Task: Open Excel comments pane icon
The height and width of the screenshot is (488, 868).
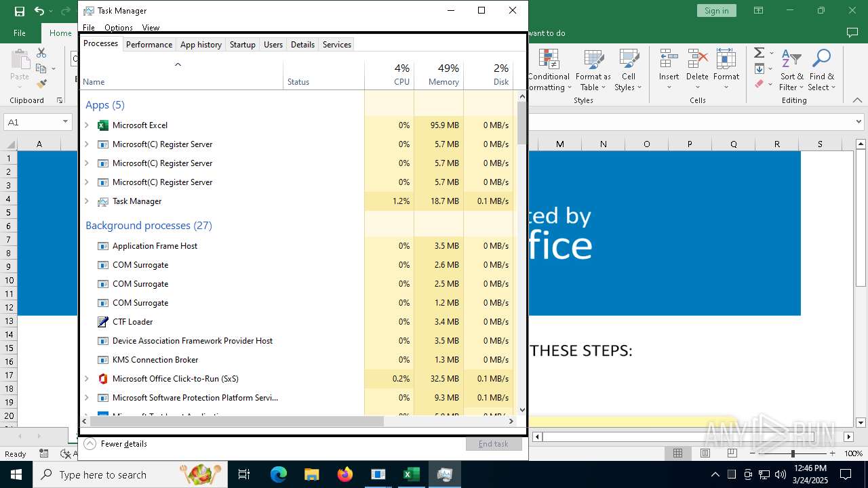Action: (x=852, y=33)
